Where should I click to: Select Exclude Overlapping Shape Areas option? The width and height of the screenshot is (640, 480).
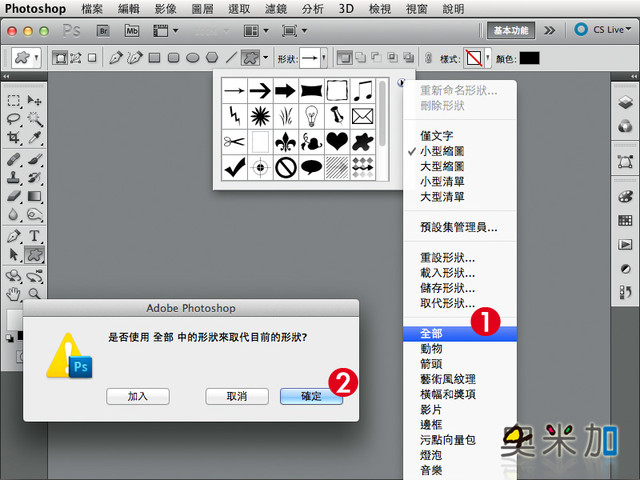pos(408,58)
